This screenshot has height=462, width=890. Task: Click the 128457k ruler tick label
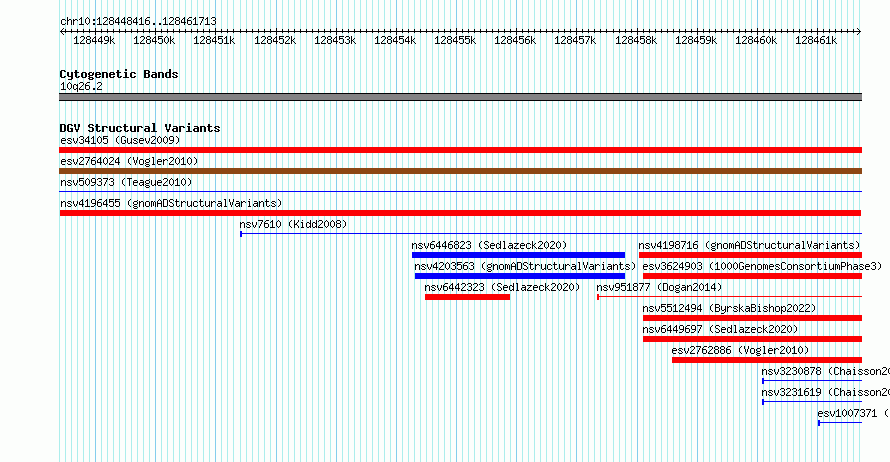pos(575,40)
